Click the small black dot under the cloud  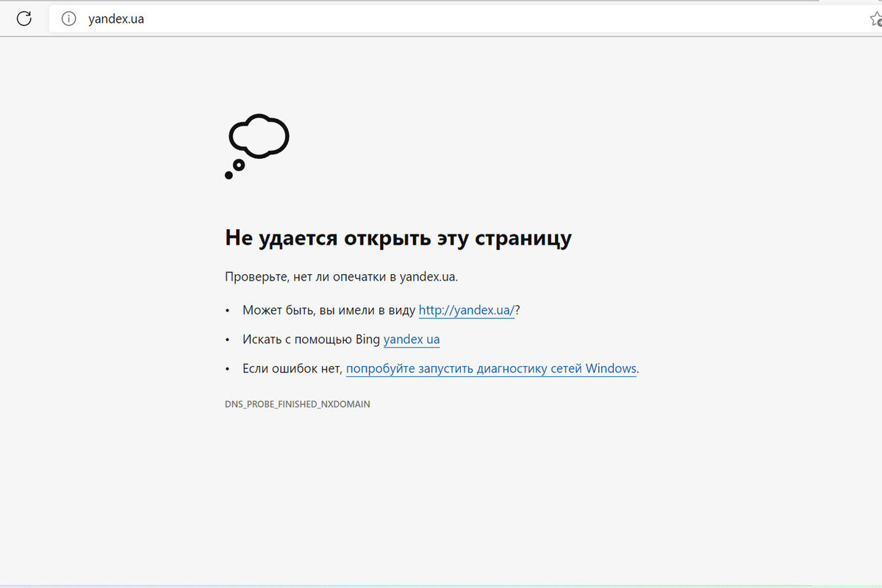point(229,175)
